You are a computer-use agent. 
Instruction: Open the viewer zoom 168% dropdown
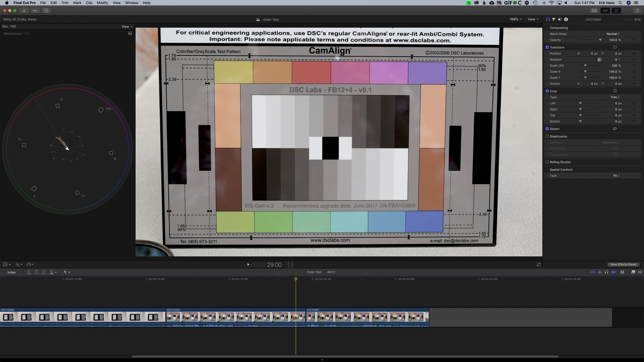coord(516,19)
